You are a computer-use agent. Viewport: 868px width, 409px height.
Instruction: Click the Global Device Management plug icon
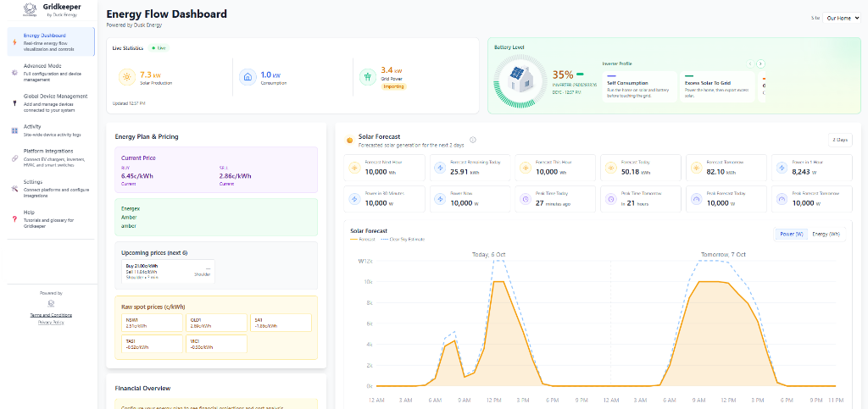pyautogui.click(x=14, y=102)
